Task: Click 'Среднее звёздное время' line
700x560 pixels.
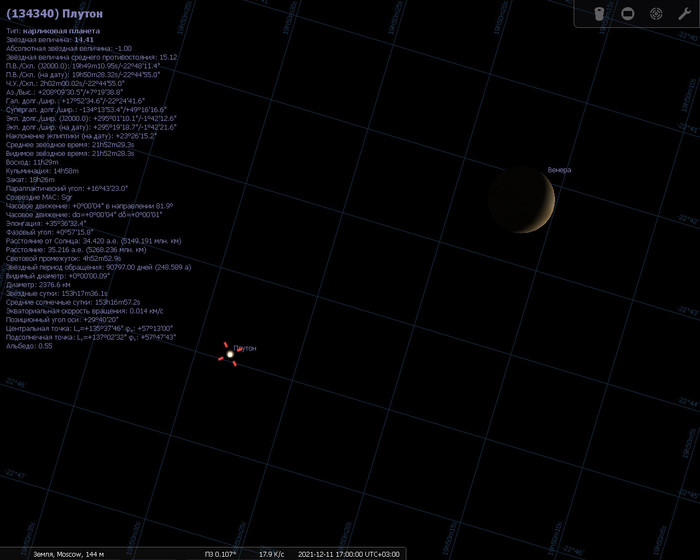Action: [x=70, y=145]
